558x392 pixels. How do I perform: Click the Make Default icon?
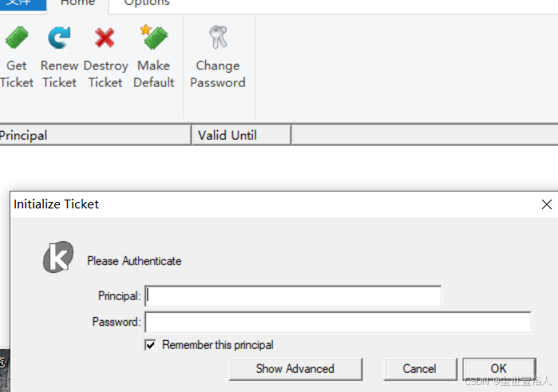153,38
